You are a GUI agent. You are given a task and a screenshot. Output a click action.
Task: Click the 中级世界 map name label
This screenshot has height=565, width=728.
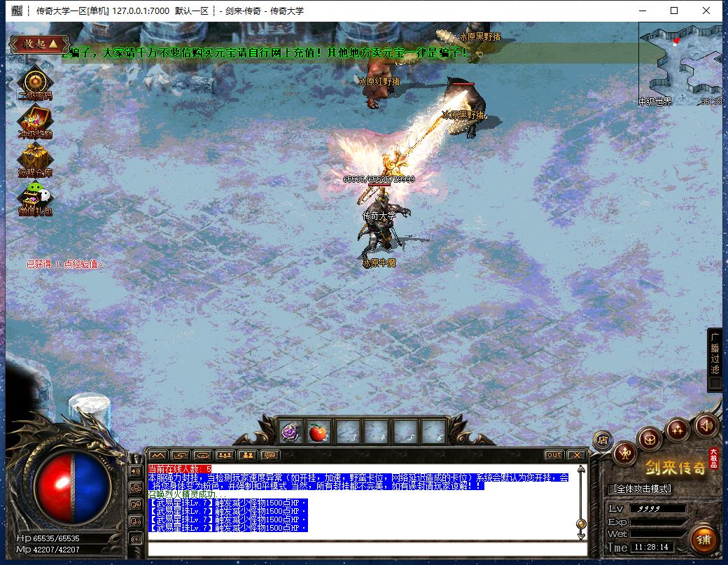pyautogui.click(x=654, y=102)
